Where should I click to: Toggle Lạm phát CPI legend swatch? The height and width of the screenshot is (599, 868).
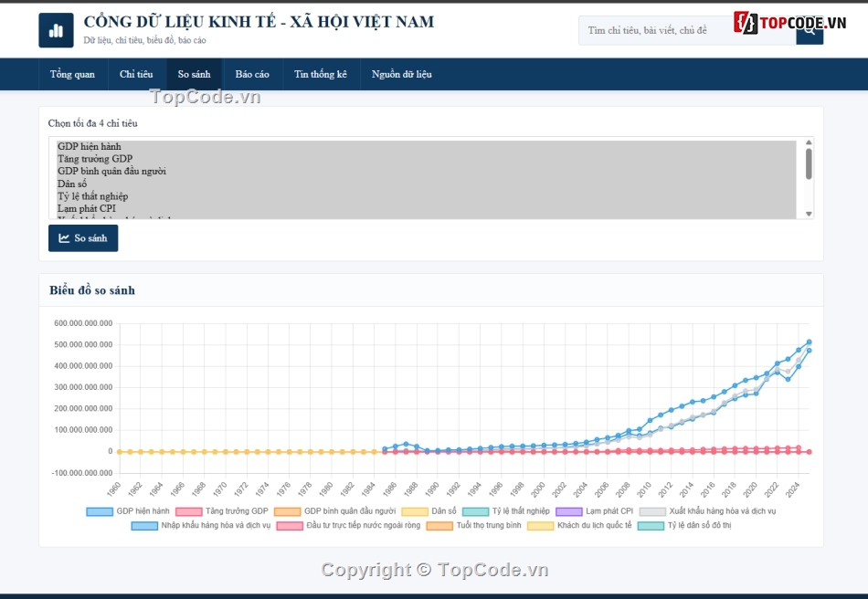coord(568,511)
